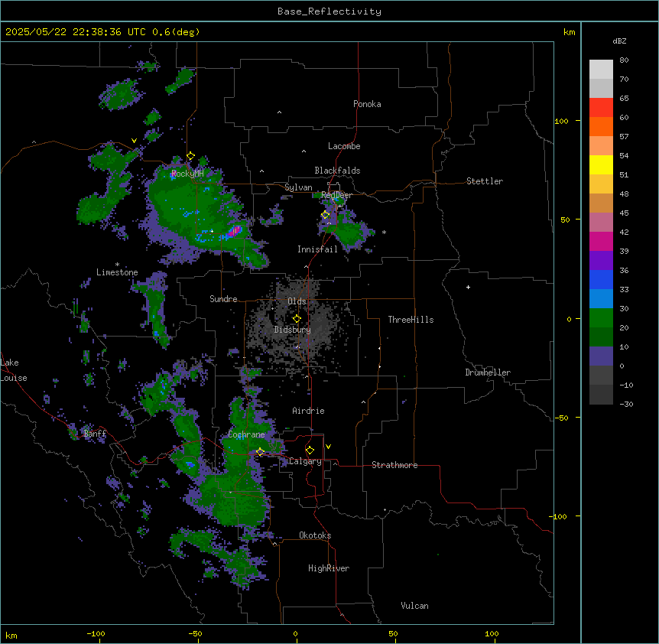Click the magenta storm core southeast of RockyMH
The image size is (659, 644).
(x=235, y=231)
